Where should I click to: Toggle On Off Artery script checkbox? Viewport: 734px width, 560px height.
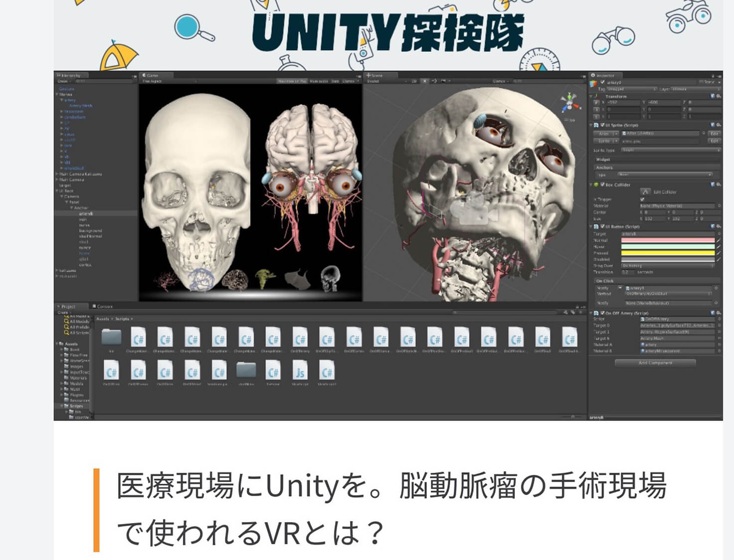(x=602, y=313)
